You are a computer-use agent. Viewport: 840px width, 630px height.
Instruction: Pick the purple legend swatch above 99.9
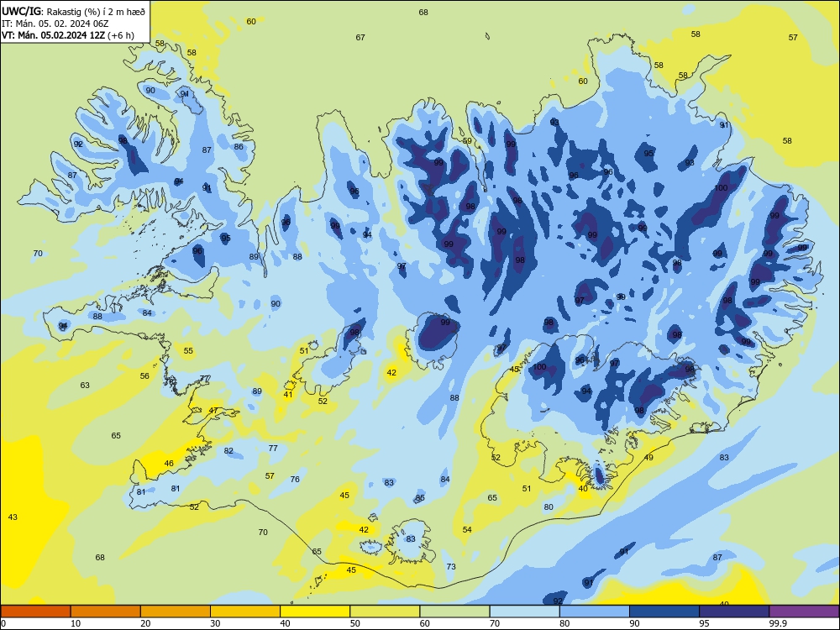click(x=804, y=612)
